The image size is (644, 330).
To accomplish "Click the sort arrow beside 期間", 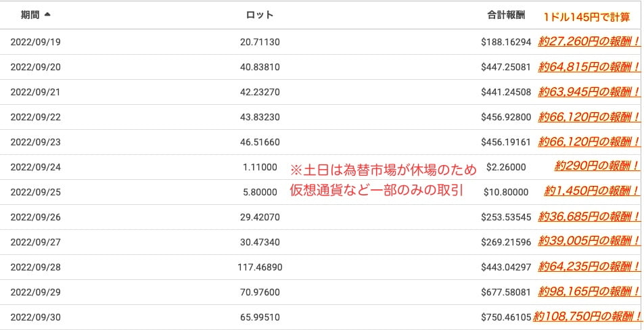I will click(x=47, y=14).
